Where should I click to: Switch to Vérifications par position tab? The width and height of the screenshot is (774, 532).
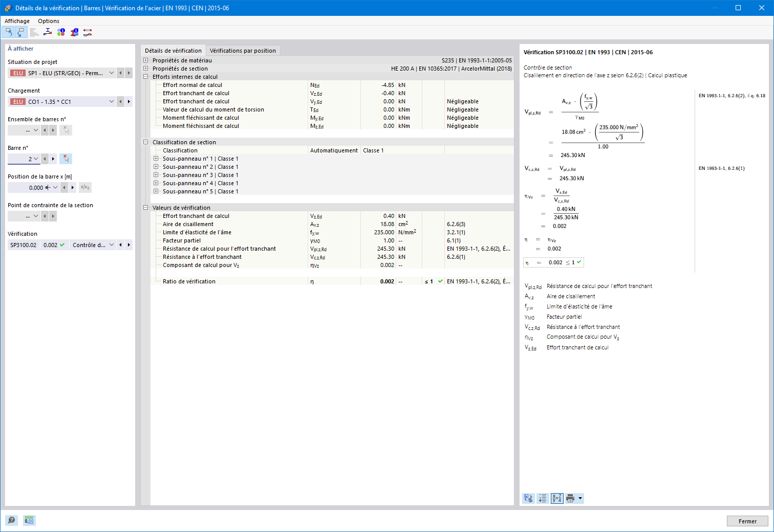(243, 51)
